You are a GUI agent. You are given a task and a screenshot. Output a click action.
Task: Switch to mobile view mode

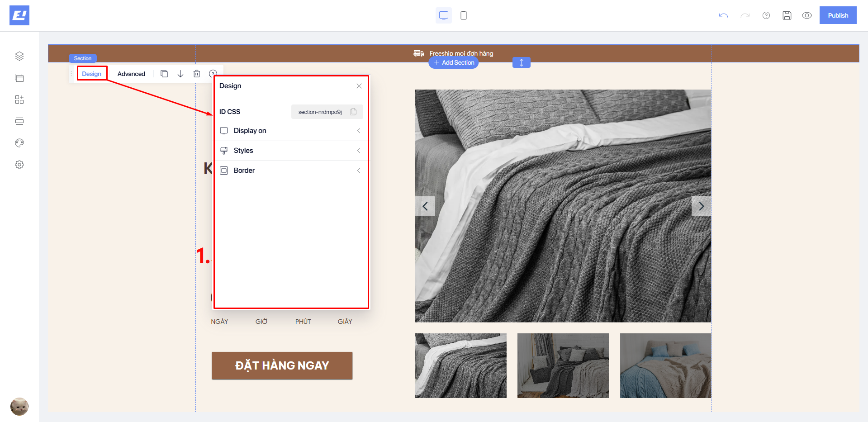pyautogui.click(x=464, y=15)
